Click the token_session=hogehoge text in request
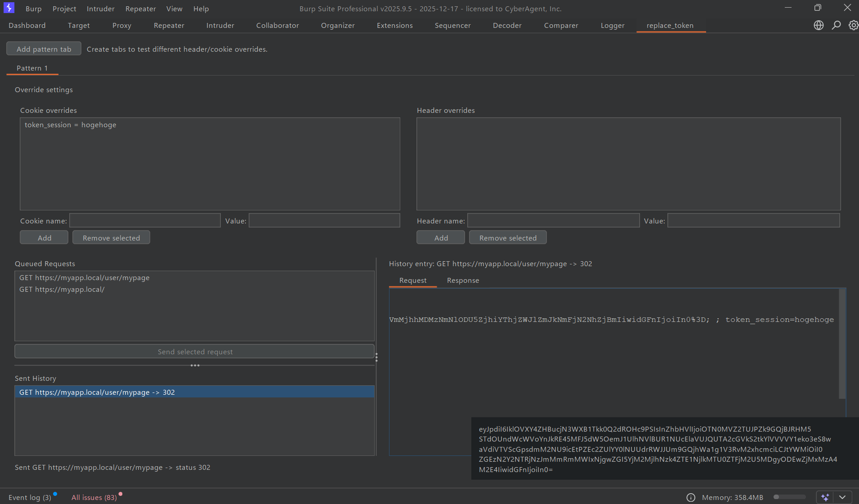This screenshot has width=859, height=504. 779,320
